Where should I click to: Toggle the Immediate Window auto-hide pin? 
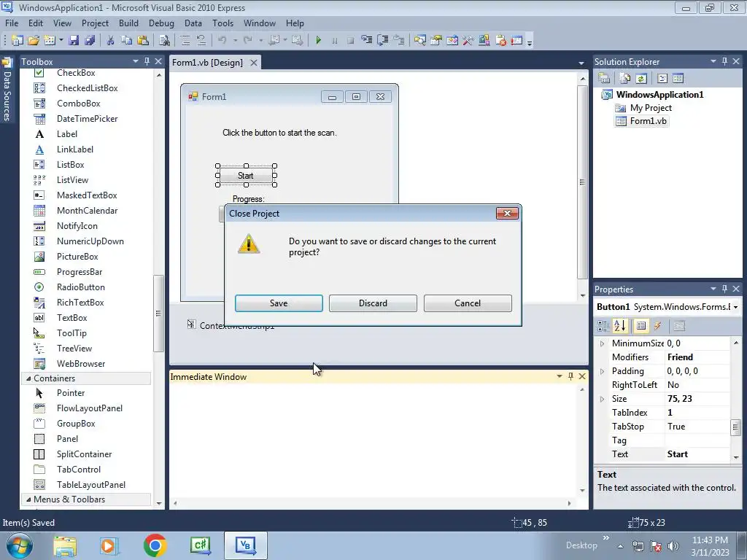(570, 376)
